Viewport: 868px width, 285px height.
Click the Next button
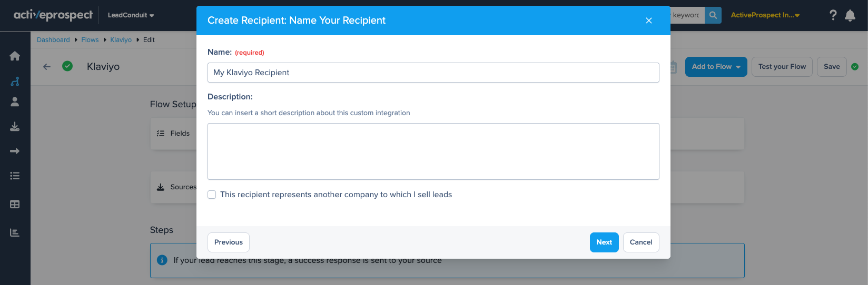tap(604, 242)
